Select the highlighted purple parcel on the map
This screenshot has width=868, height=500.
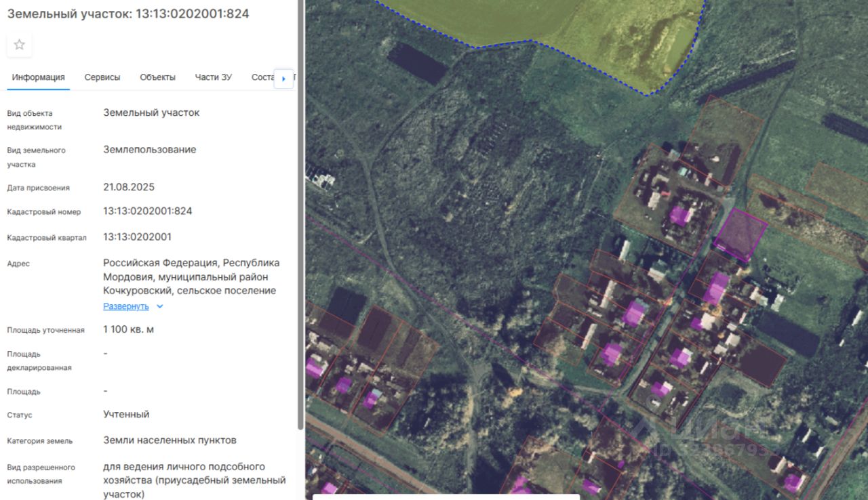[741, 234]
